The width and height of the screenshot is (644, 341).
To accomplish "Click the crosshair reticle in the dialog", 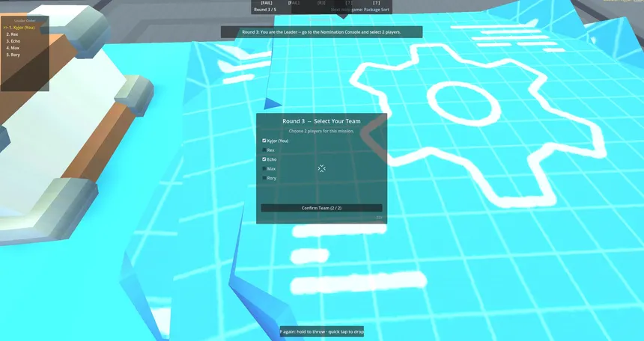I will coord(321,168).
